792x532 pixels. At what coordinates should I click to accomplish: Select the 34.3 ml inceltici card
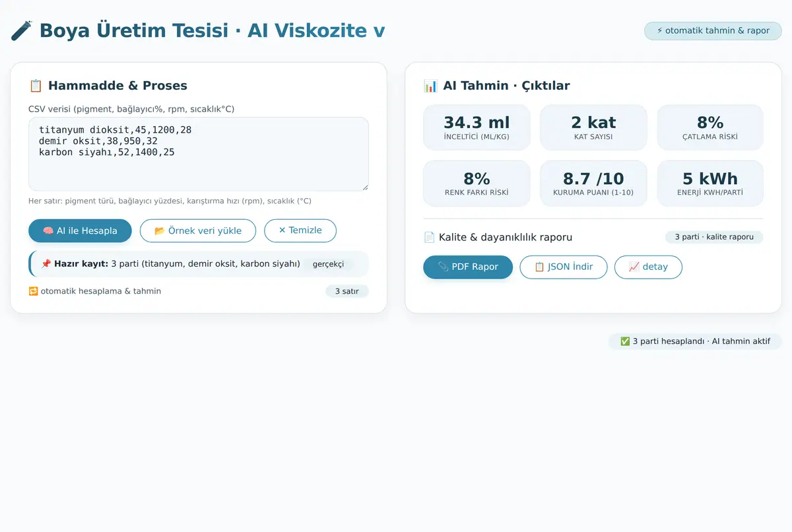477,127
